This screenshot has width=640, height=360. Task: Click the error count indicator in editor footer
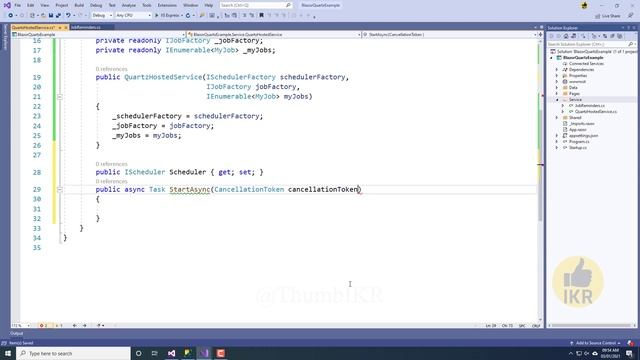[x=44, y=326]
